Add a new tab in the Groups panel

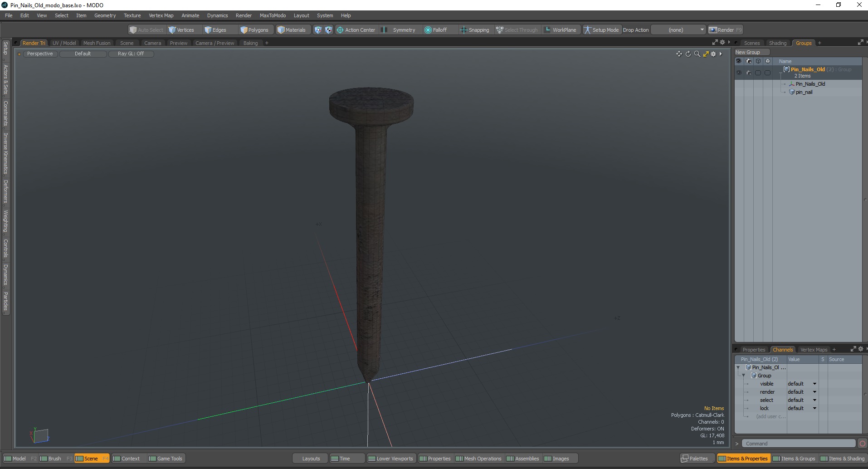pos(819,43)
